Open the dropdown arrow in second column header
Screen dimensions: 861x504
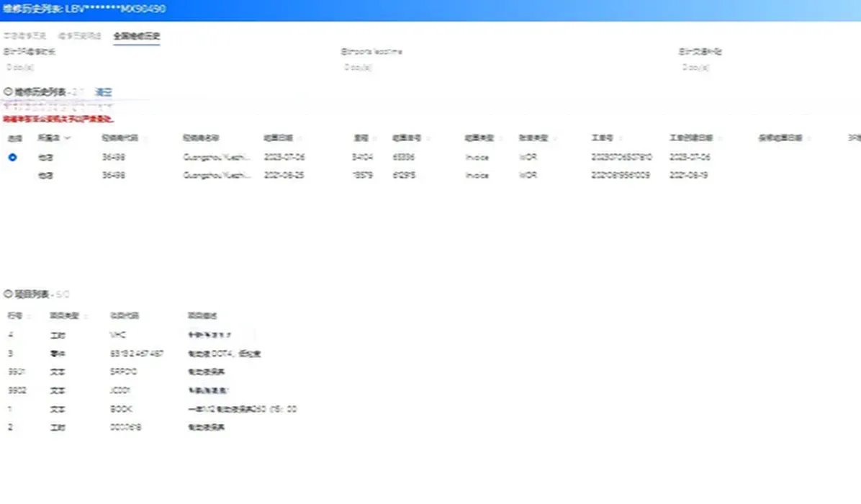pyautogui.click(x=68, y=138)
